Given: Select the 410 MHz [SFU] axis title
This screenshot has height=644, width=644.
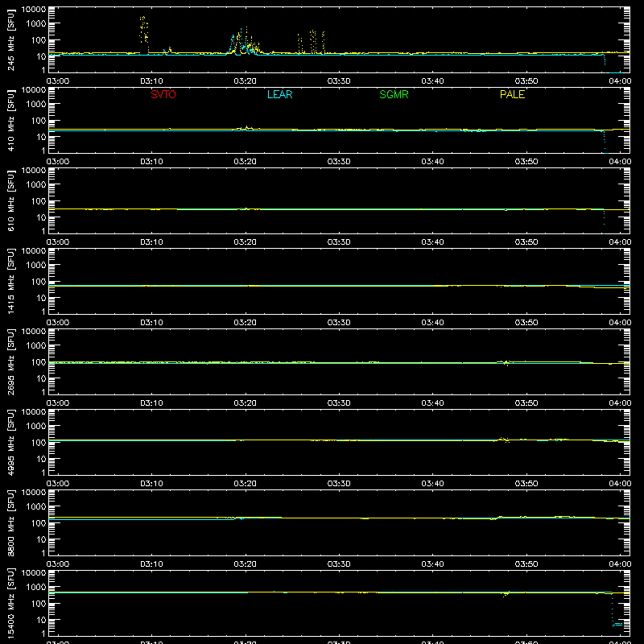Looking at the screenshot, I should 10,120.
